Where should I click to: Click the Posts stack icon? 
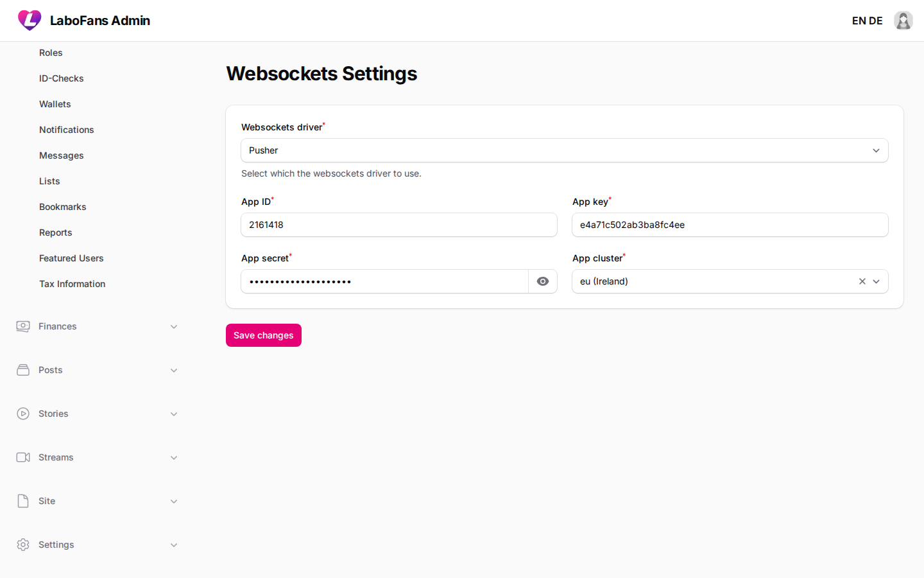23,370
